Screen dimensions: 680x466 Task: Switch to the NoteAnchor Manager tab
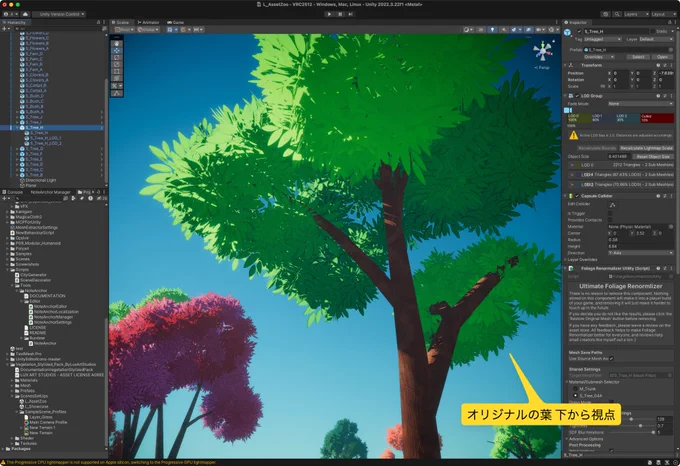point(50,192)
